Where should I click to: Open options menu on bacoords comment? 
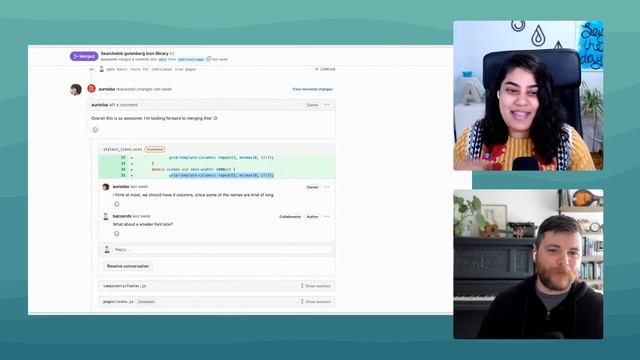[327, 217]
